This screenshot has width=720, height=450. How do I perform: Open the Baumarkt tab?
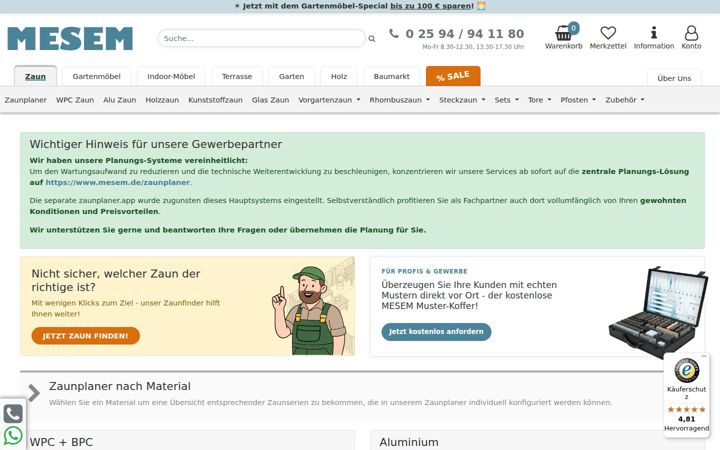pyautogui.click(x=392, y=76)
